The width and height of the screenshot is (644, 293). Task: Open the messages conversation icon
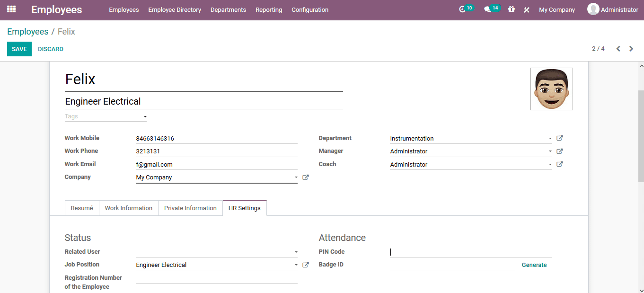point(488,9)
